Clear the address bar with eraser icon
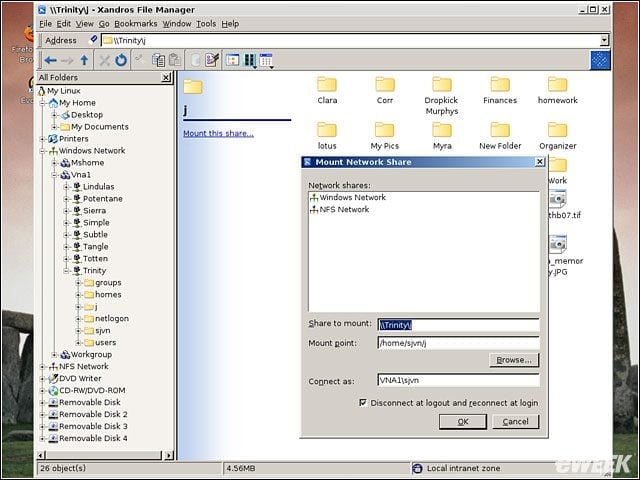Screen dimensions: 640x480 93,40
